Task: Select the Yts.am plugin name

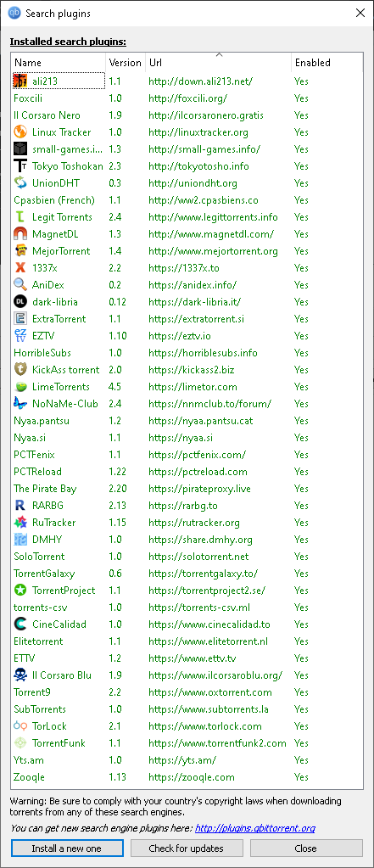Action: (29, 760)
